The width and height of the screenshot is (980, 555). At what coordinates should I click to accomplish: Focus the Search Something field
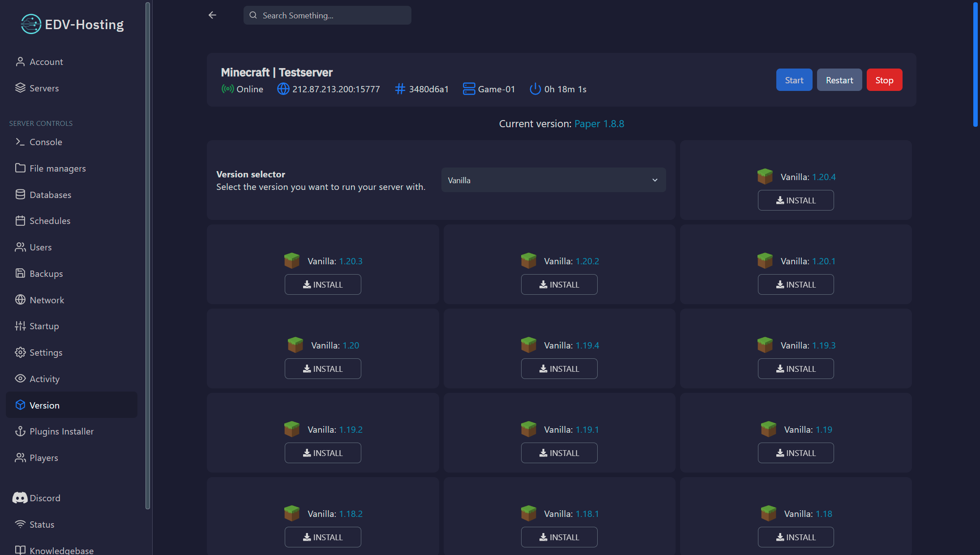[327, 15]
